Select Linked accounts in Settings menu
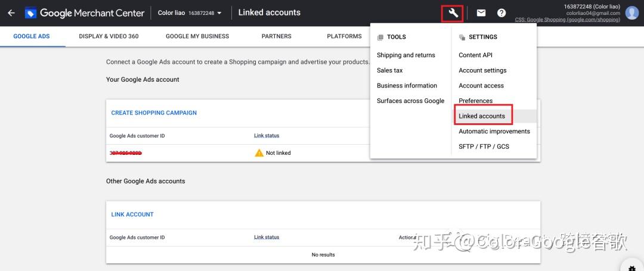Viewport: 644px width, 271px height. [x=482, y=116]
